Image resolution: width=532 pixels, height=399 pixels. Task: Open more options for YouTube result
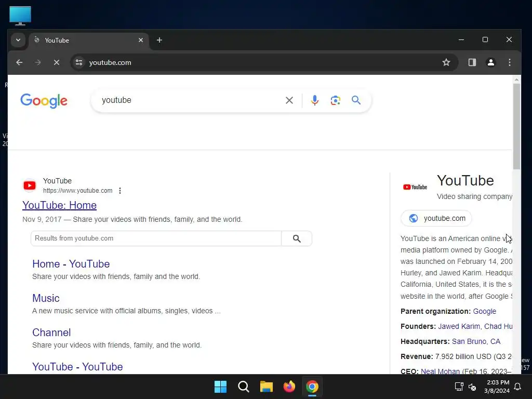tap(120, 191)
